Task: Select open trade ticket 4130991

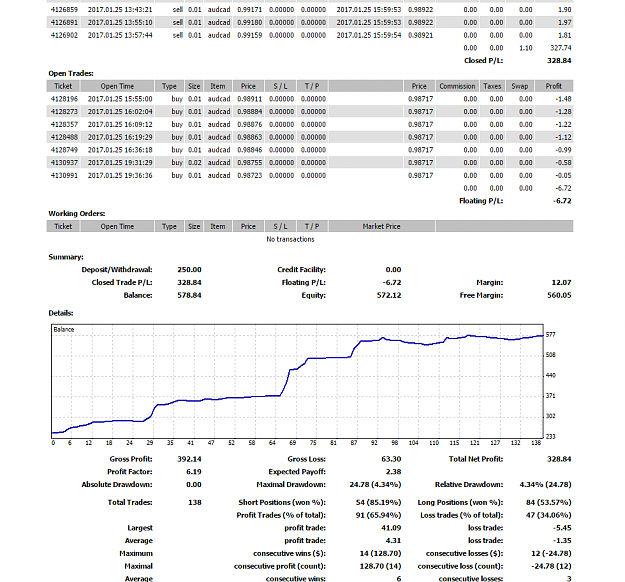Action: [x=64, y=175]
